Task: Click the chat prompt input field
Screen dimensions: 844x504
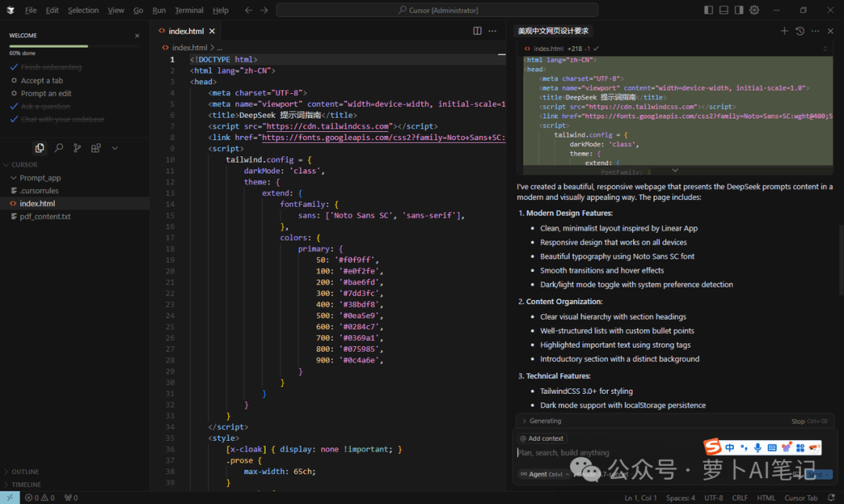Action: click(608, 452)
